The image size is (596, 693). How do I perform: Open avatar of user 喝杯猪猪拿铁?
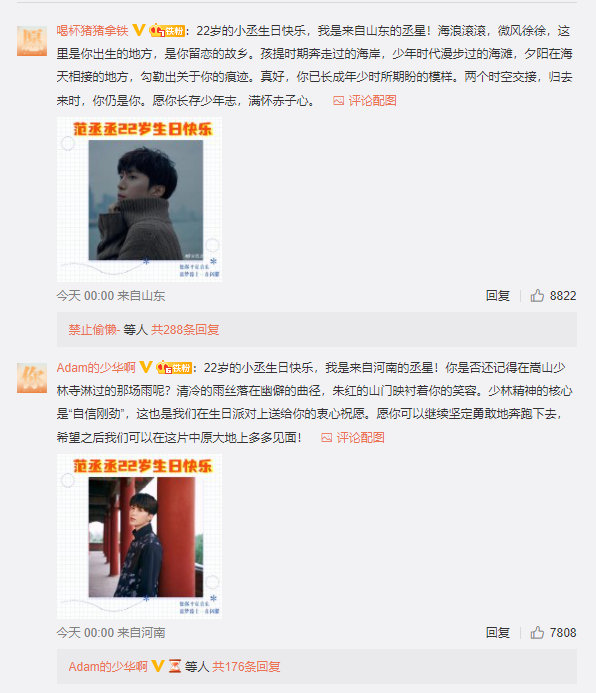click(x=32, y=41)
